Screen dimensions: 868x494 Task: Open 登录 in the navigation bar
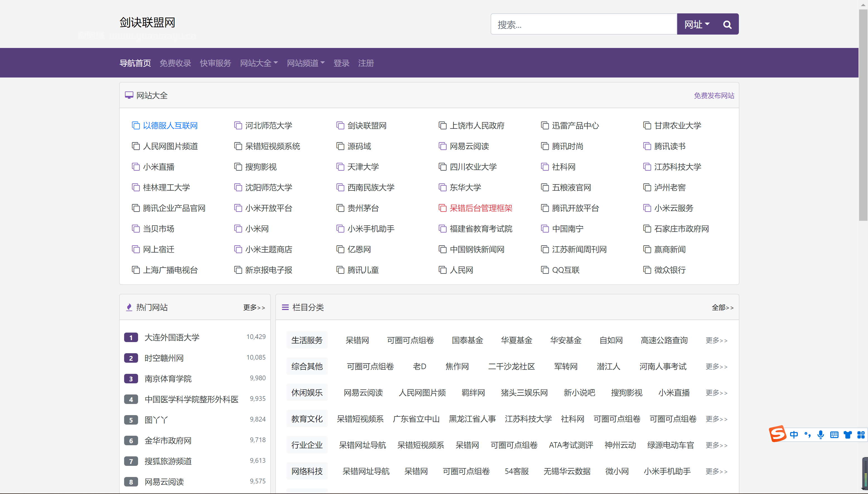pos(341,63)
